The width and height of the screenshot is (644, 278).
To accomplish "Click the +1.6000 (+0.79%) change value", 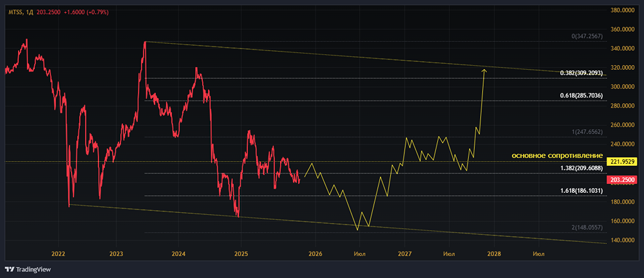I will pyautogui.click(x=86, y=12).
